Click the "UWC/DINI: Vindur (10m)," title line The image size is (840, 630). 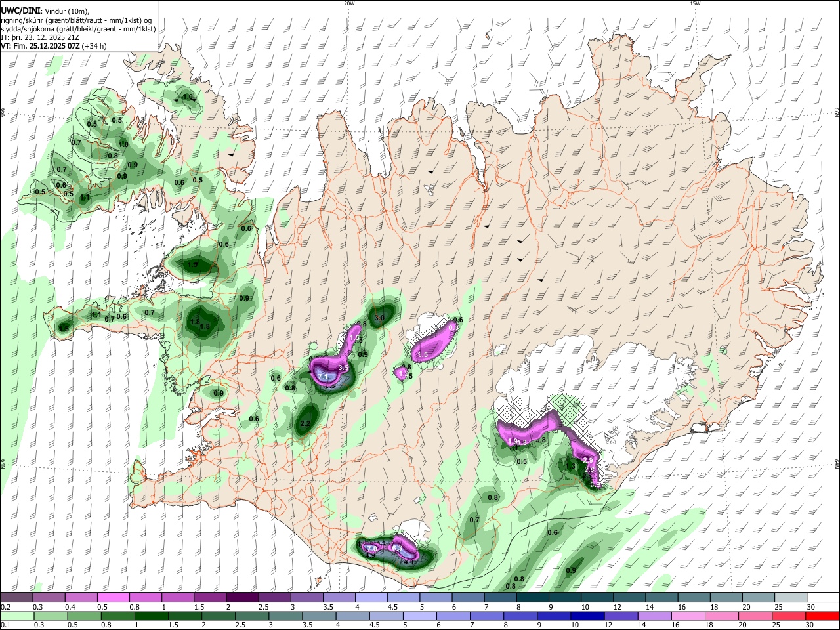pyautogui.click(x=46, y=11)
